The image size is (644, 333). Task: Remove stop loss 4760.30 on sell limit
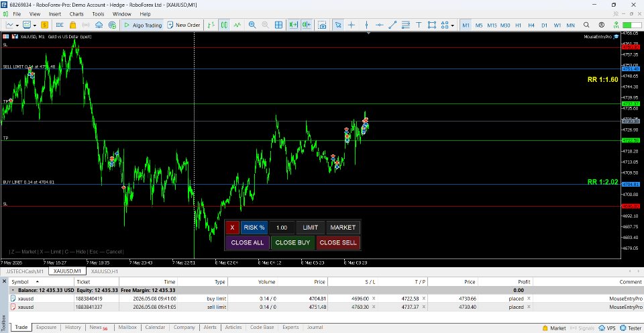click(374, 307)
